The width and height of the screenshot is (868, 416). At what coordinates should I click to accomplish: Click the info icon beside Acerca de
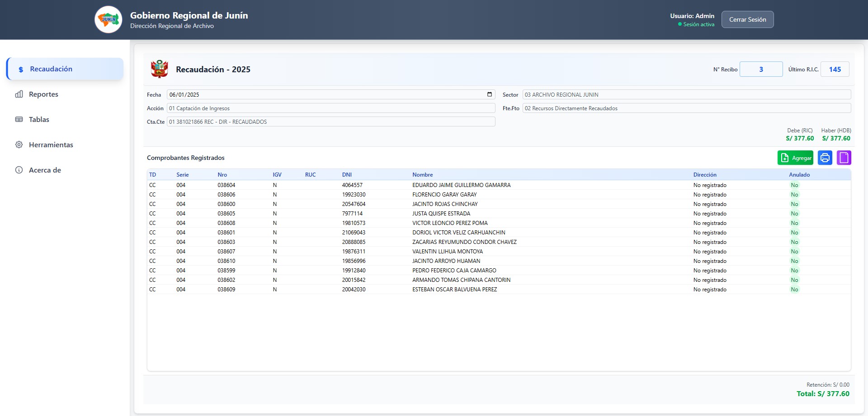coord(19,170)
